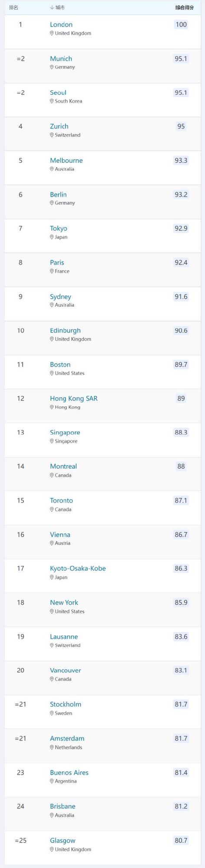Image resolution: width=205 pixels, height=868 pixels.
Task: Click the 排名 column header
Action: click(14, 8)
